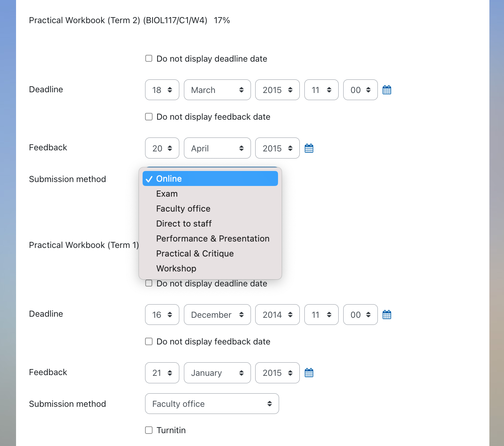504x446 pixels.
Task: Select 'Direct to staff' from the menu
Action: point(184,223)
